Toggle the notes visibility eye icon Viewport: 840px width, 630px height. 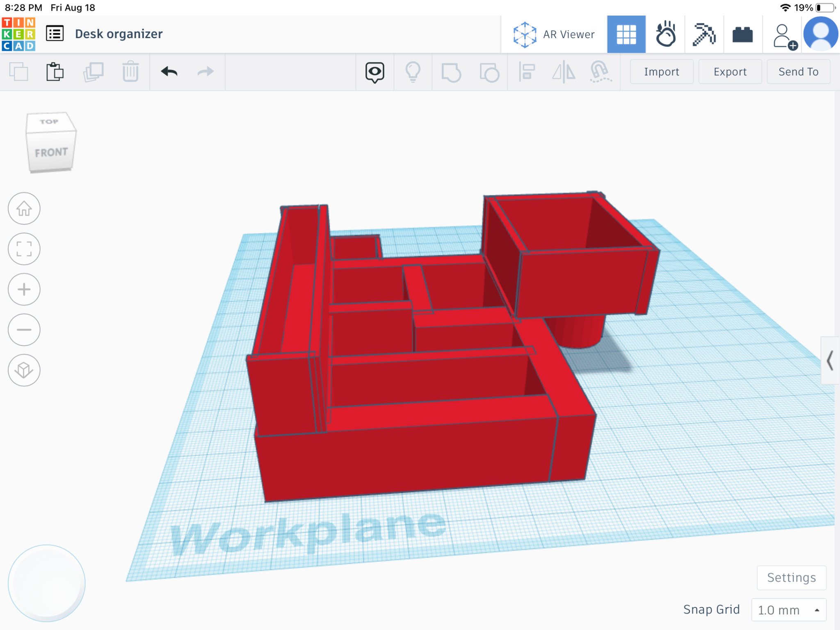click(374, 72)
